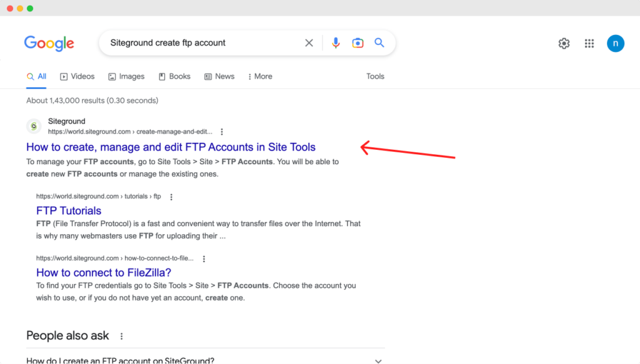Open the three-dot menu beside the Siteground result
The image size is (640, 364).
pos(222,132)
